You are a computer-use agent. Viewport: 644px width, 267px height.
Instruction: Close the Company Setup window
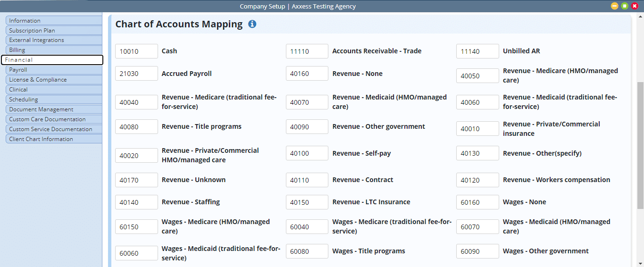[x=635, y=6]
